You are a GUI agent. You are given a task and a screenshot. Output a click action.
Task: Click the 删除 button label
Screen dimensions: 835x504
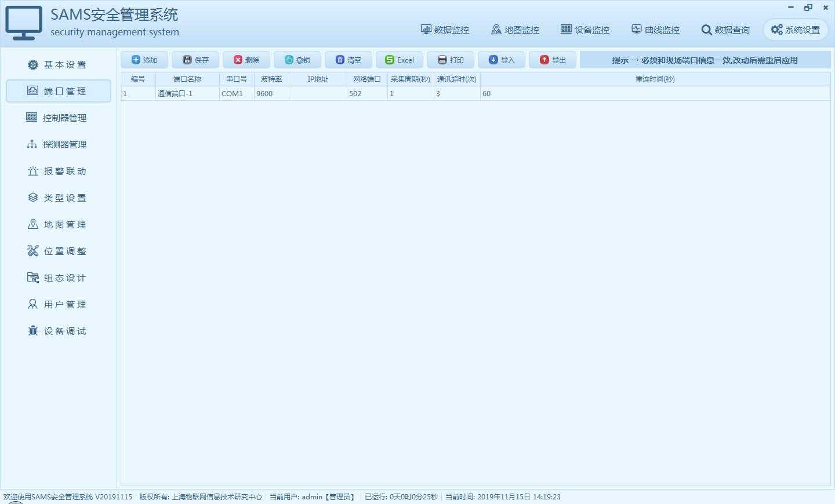coord(252,60)
